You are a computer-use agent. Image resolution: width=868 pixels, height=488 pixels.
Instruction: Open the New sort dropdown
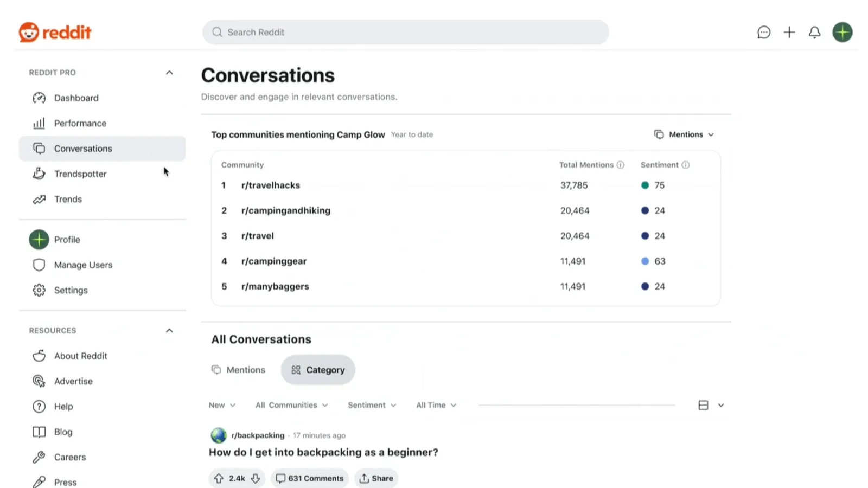222,405
